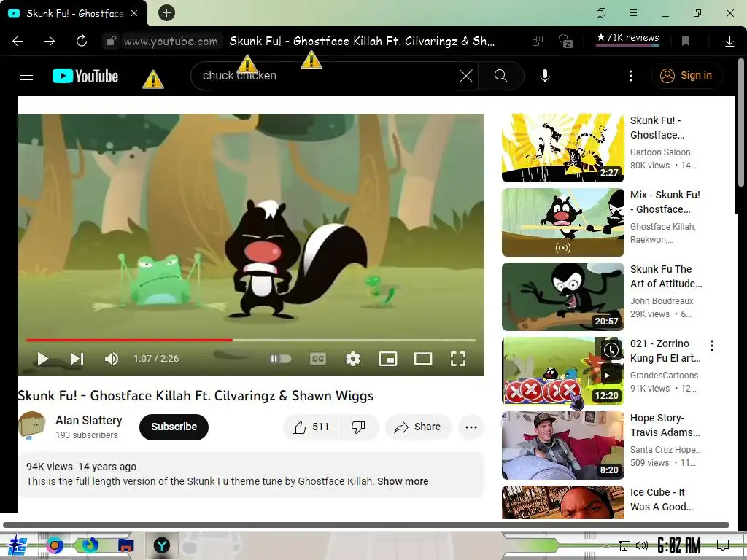Sign in to YouTube
Viewport: 747px width, 560px height.
(686, 75)
